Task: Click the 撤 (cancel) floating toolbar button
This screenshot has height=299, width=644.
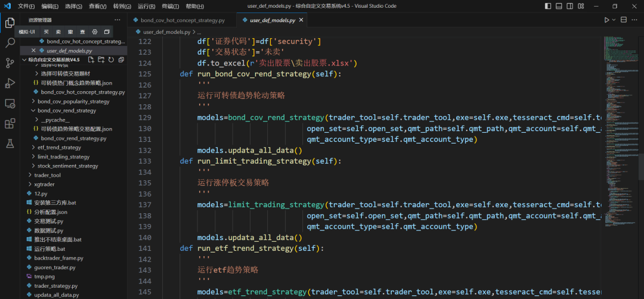Action: click(x=70, y=32)
